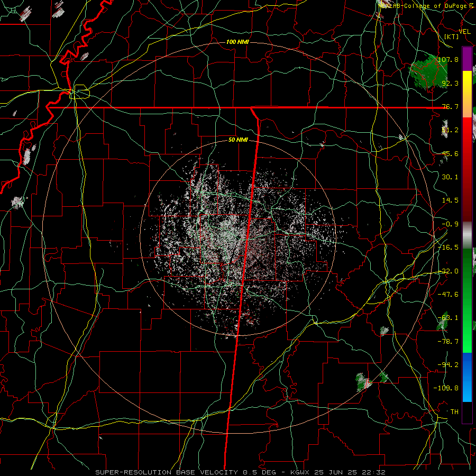The height and width of the screenshot is (476, 476).
Task: Click the light blue color bar segment
Action: pyautogui.click(x=467, y=389)
